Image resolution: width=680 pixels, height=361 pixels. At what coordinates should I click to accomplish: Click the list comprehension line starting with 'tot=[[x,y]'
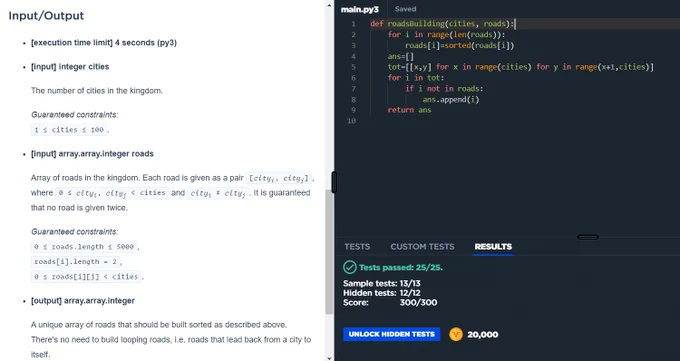tap(520, 67)
